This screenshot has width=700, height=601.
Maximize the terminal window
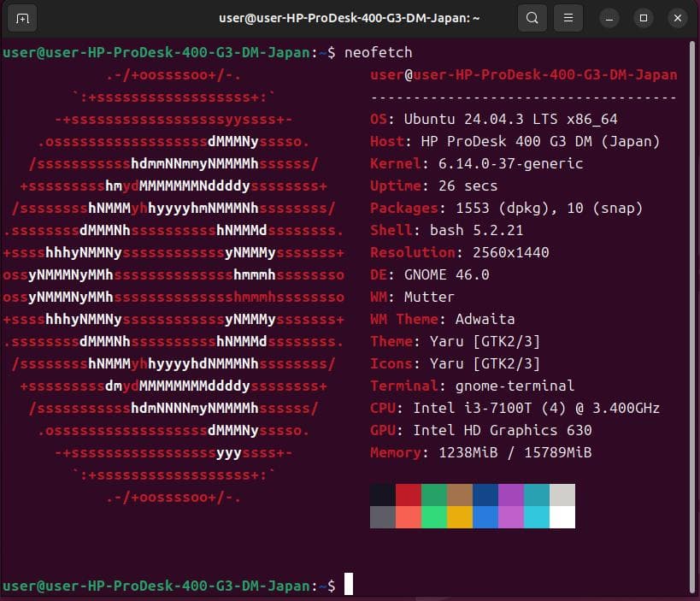(x=644, y=18)
